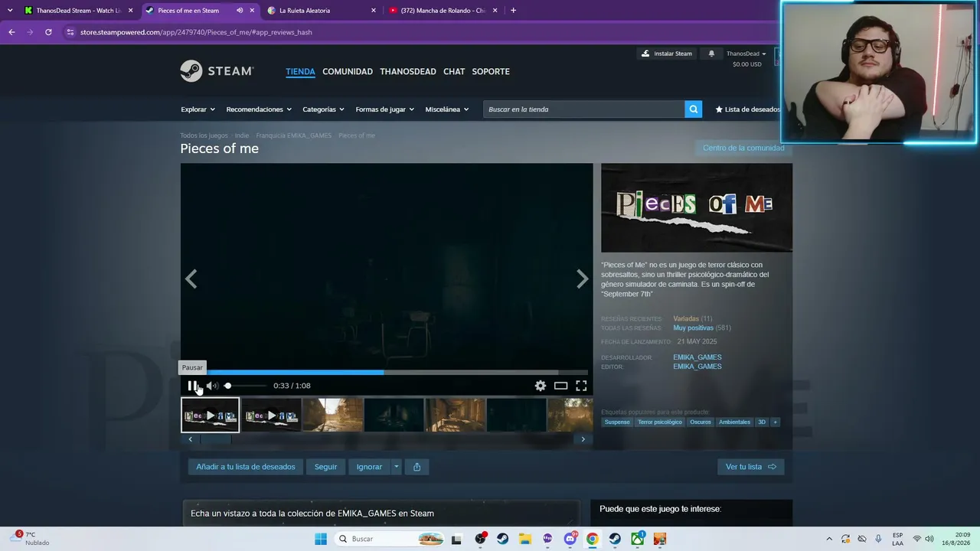View site information icon in address bar
The width and height of the screenshot is (980, 551).
click(70, 32)
